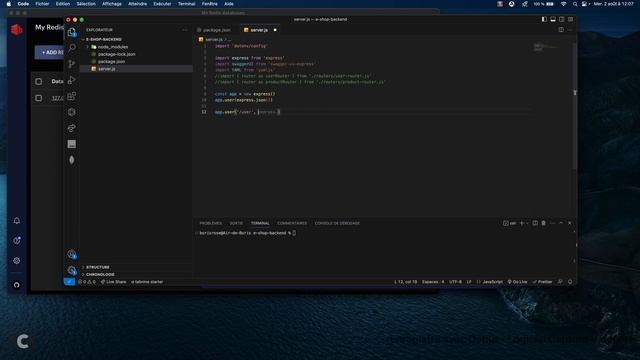The height and width of the screenshot is (360, 640).
Task: Add a new terminal with plus icon
Action: (522, 223)
